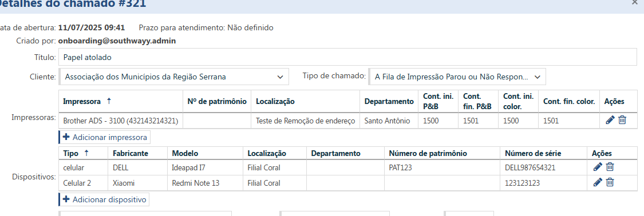Click the Fabricante column header
Image resolution: width=644 pixels, height=216 pixels.
(137, 153)
